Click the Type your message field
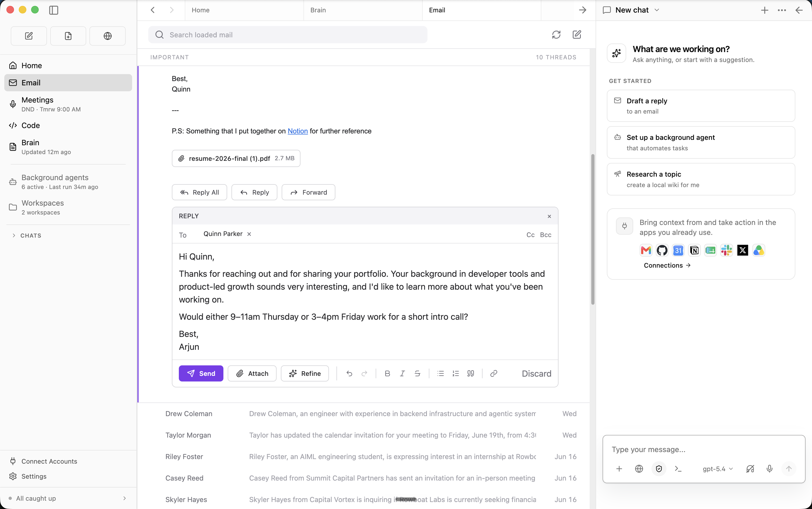Screen dimensions: 812x509 point(704,449)
